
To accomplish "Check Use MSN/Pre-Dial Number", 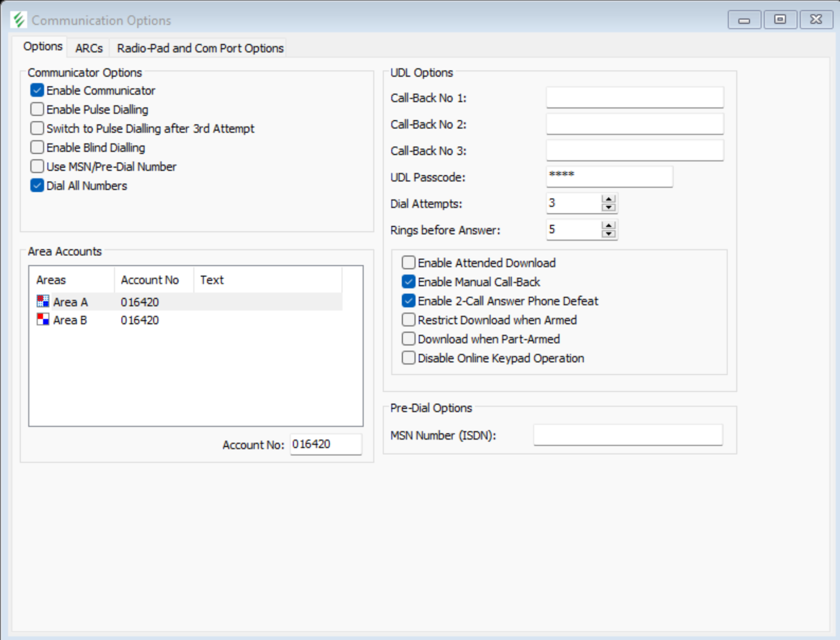I will (37, 166).
